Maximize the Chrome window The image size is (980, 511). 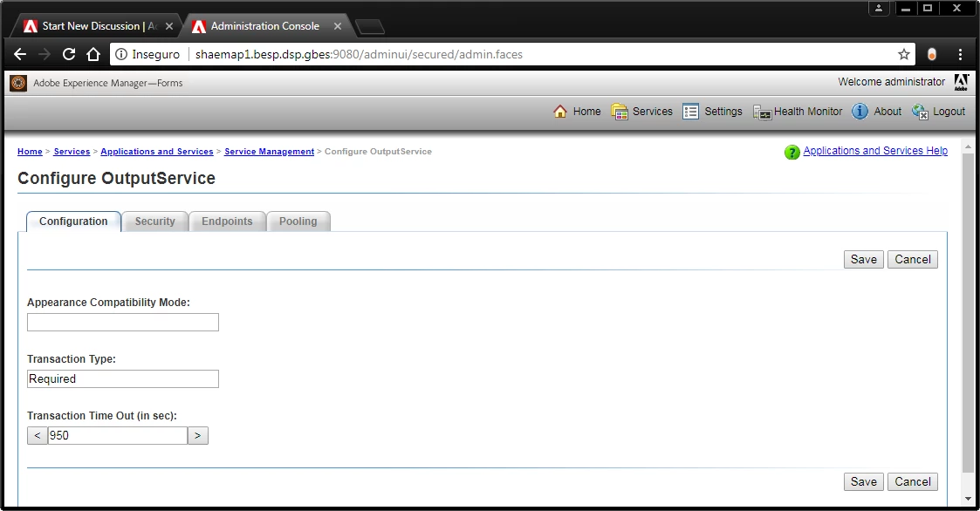tap(928, 8)
